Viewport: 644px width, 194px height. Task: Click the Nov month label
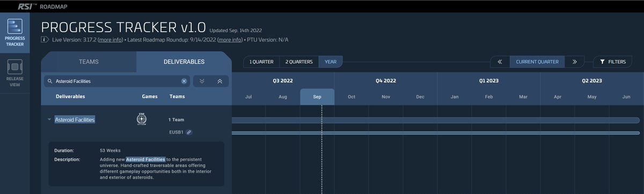coord(386,97)
